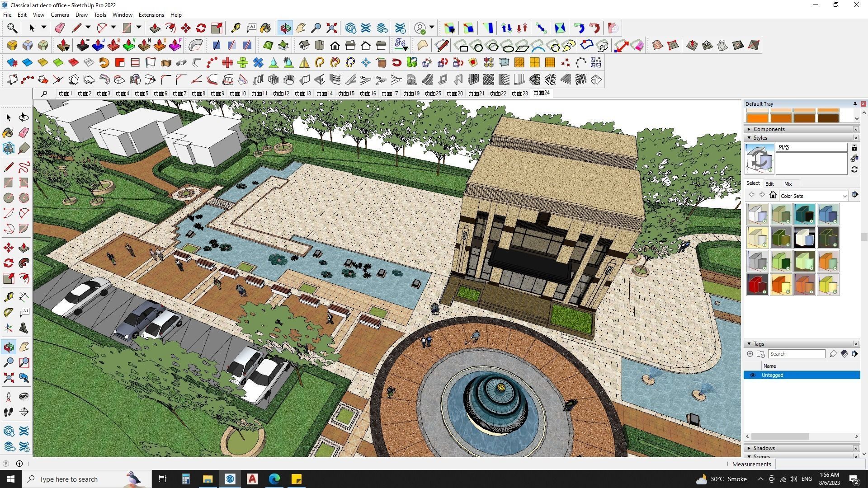The width and height of the screenshot is (868, 488).
Task: Select the Look Around eye tool
Action: [x=24, y=396]
